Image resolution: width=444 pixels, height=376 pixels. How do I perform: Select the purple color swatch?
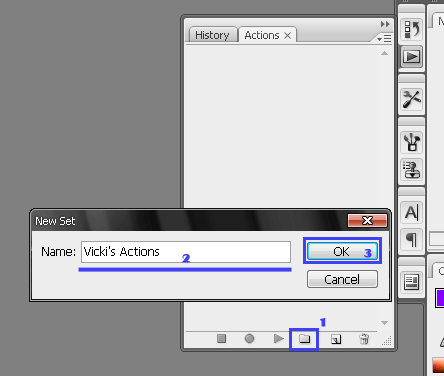click(440, 298)
